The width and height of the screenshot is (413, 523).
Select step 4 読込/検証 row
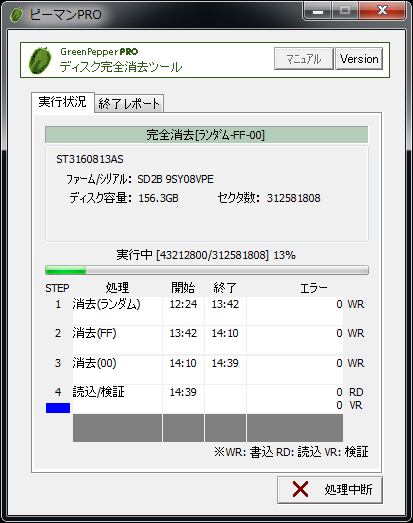coord(208,399)
